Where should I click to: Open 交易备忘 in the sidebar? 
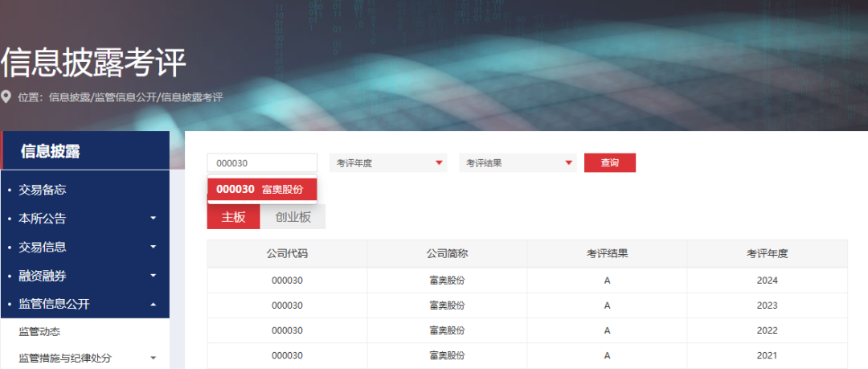(x=42, y=190)
